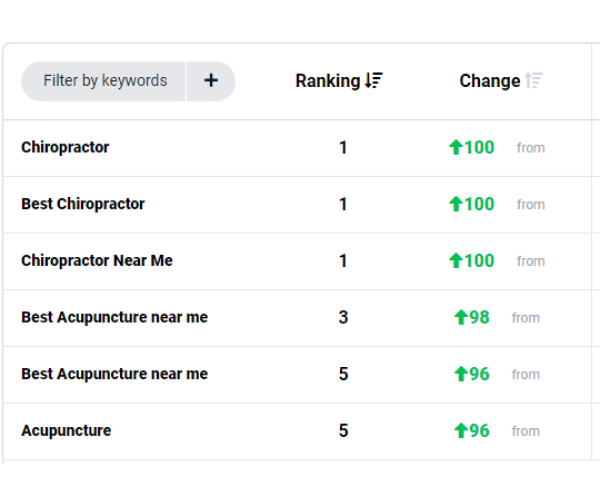Viewport: 600px width, 500px height.
Task: Click the Ranking sort descending icon
Action: (373, 81)
